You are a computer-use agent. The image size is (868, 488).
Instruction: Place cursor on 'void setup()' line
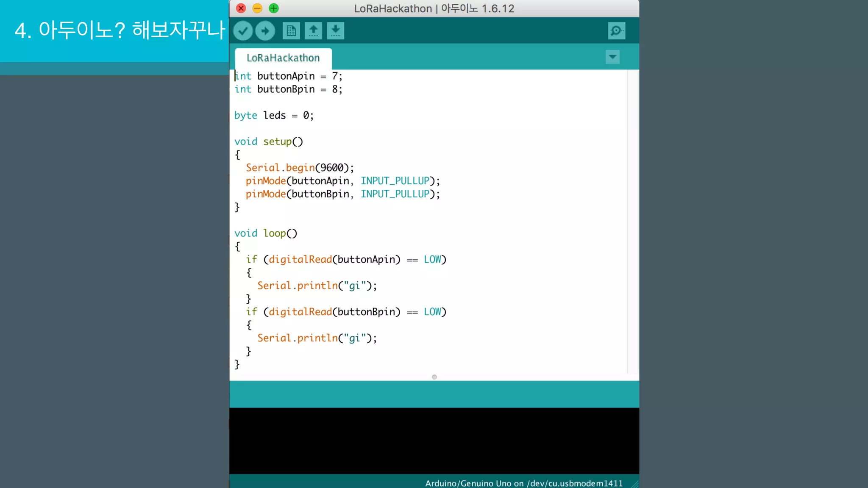[x=269, y=141]
